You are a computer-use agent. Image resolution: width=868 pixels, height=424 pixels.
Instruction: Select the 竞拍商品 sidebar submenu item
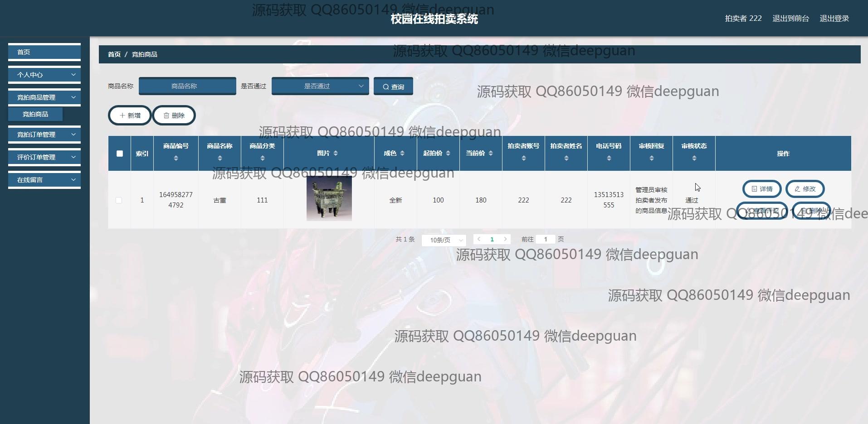[x=35, y=114]
